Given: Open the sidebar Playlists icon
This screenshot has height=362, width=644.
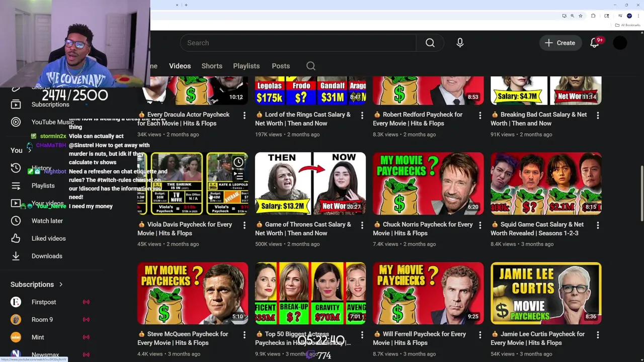Looking at the screenshot, I should click(x=16, y=186).
